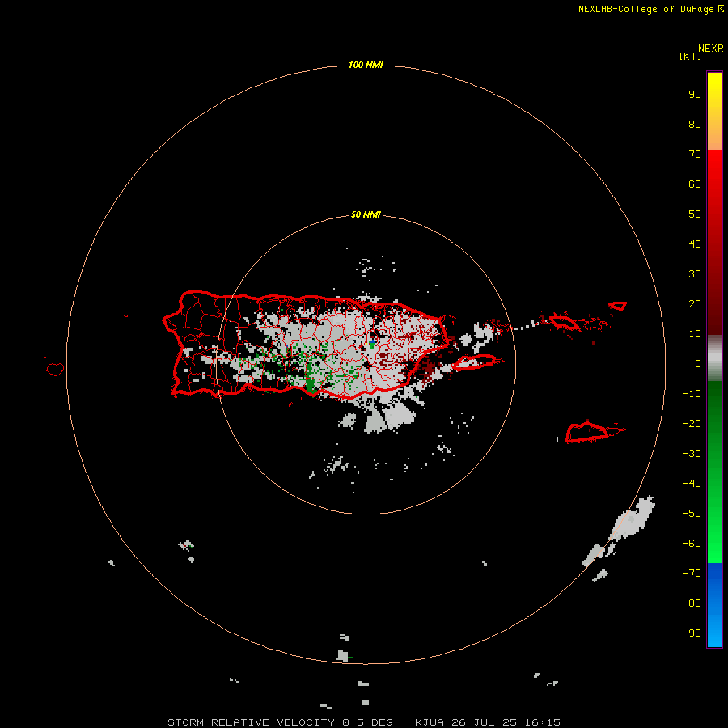Screen dimensions: 728x728
Task: Click the -70 value on velocity scale
Action: [692, 574]
